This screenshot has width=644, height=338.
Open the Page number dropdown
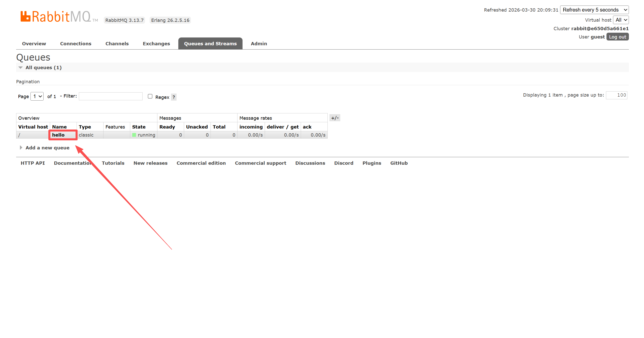coord(37,96)
